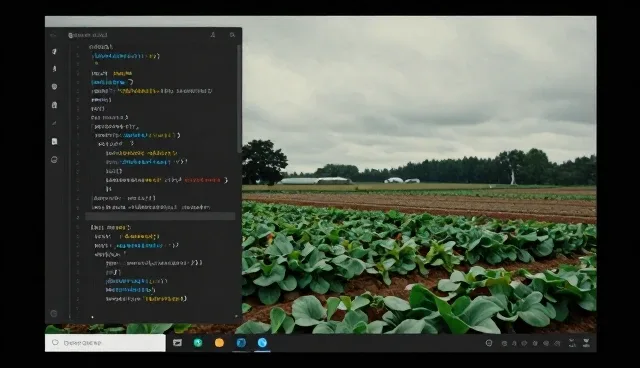Open the white document icon in the editor sidebar
This screenshot has height=368, width=640.
point(54,141)
